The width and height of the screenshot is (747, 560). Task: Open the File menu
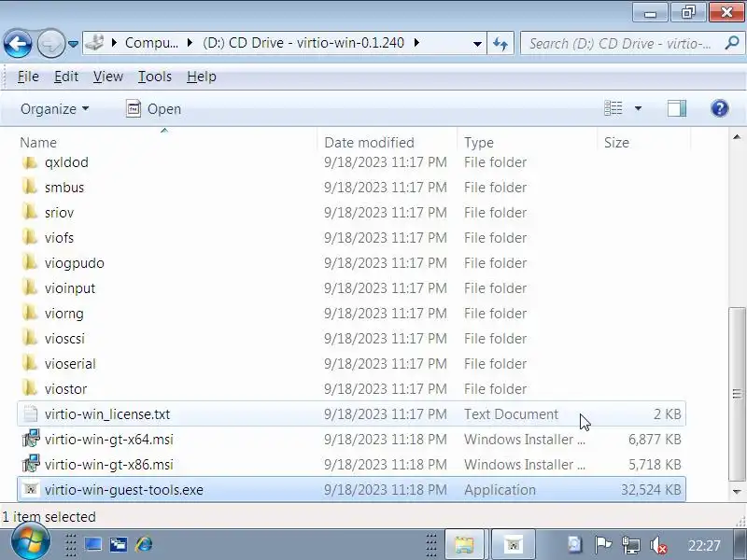[x=28, y=77]
